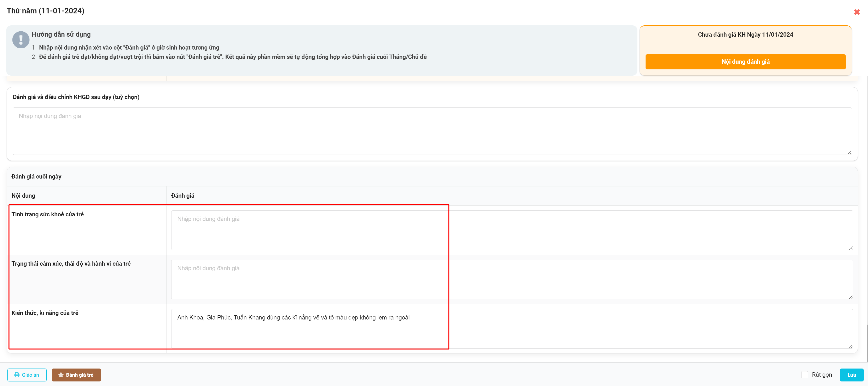Click the exclamation info icon in guide
This screenshot has width=868, height=386.
pos(21,40)
